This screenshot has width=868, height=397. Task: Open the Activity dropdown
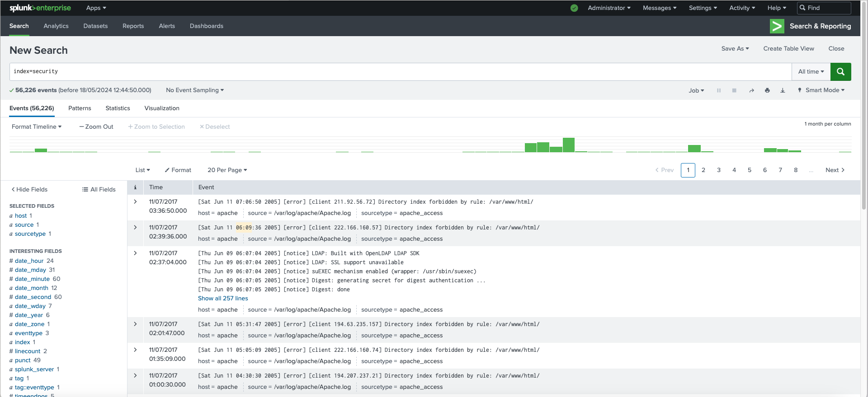click(x=742, y=8)
